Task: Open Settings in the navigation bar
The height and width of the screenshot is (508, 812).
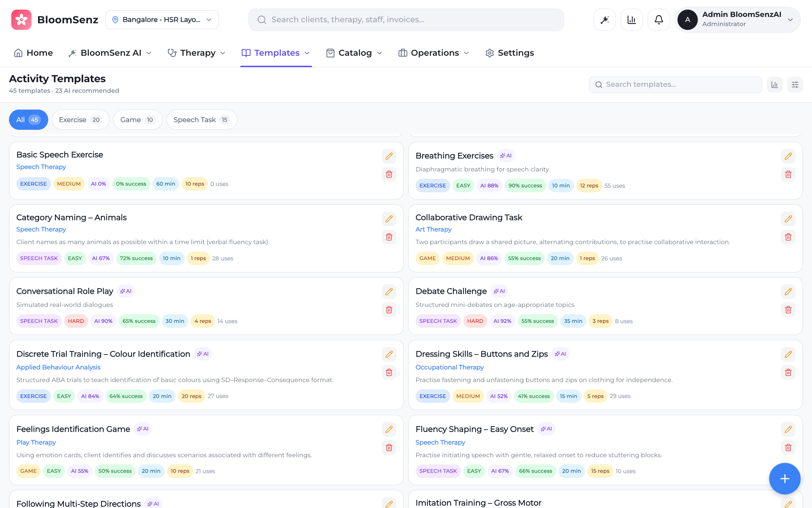Action: 510,53
